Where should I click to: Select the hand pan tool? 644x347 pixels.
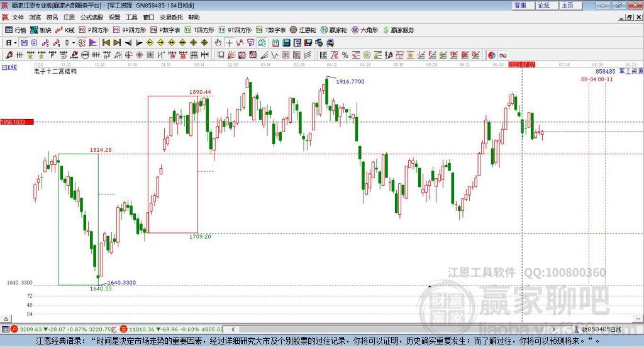click(x=218, y=43)
